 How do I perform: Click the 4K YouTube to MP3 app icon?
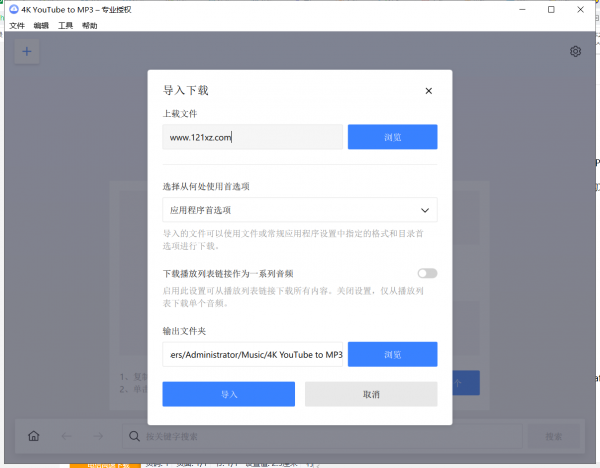tap(14, 9)
